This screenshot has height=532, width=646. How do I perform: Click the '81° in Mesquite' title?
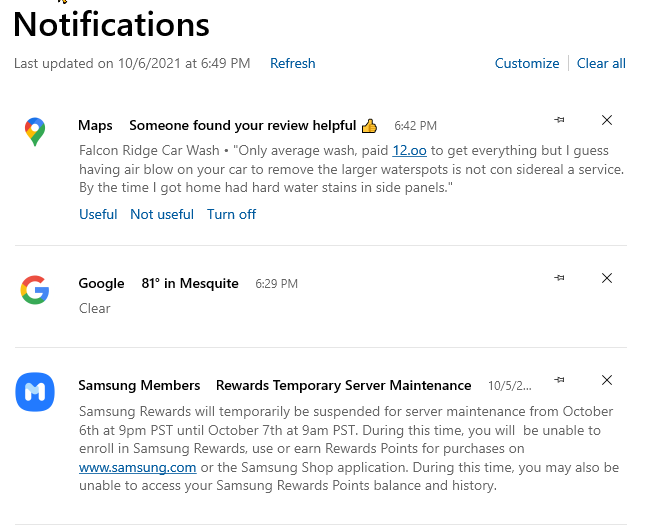[190, 284]
